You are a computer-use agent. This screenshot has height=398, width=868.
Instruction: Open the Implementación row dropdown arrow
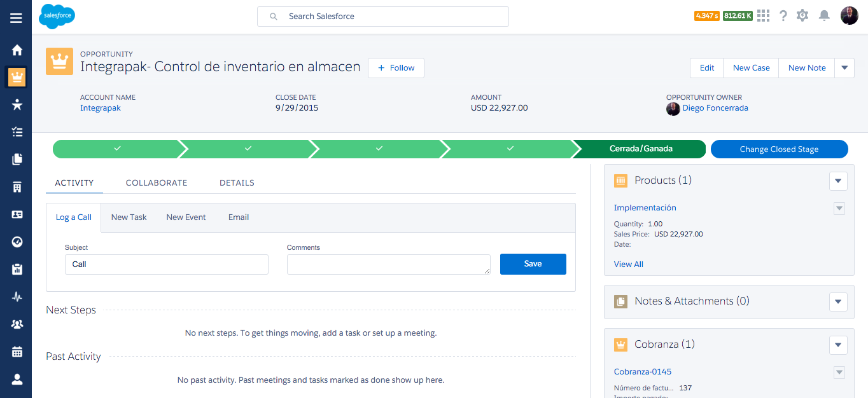pos(839,209)
